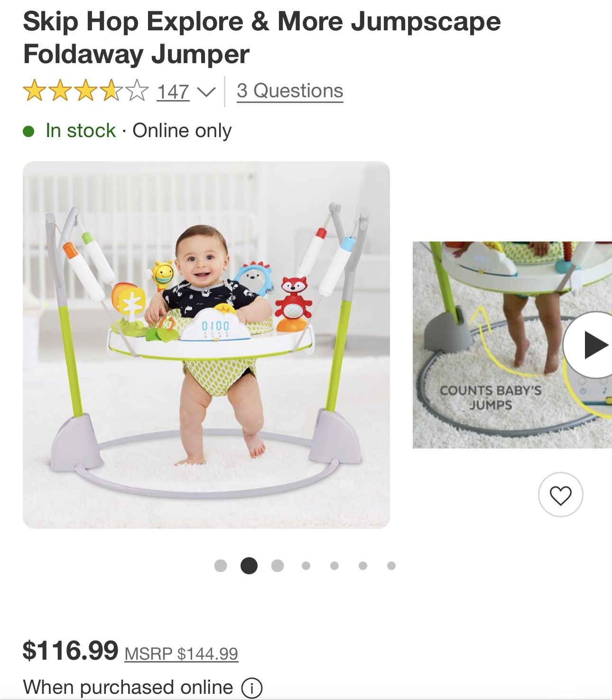Add item to favorites with heart icon
This screenshot has width=612, height=700.
pos(560,495)
